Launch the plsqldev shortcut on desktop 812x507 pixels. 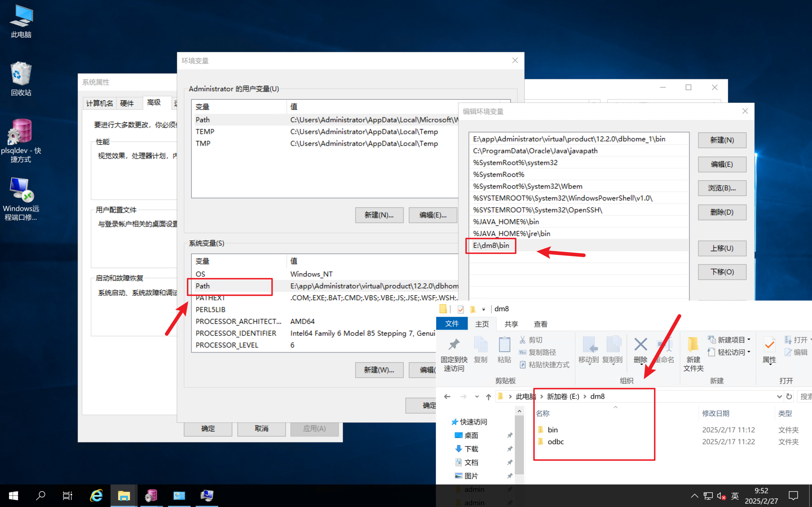[x=21, y=141]
